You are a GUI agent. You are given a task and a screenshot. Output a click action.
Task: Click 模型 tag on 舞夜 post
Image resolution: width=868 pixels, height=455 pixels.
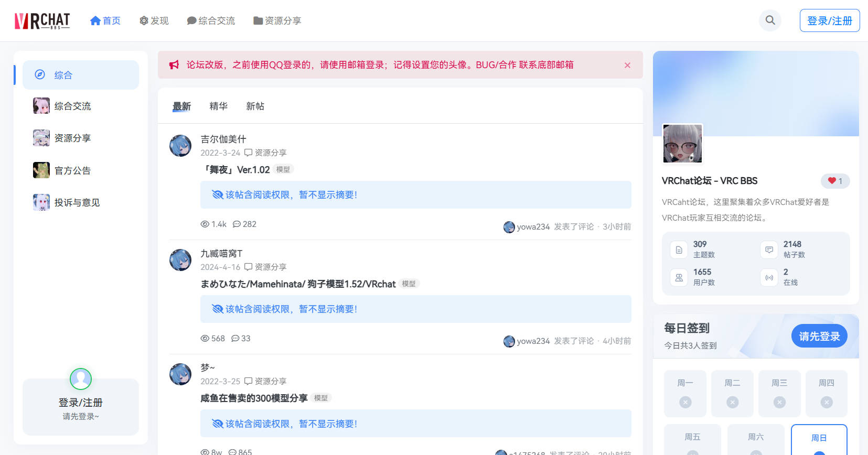(x=283, y=169)
